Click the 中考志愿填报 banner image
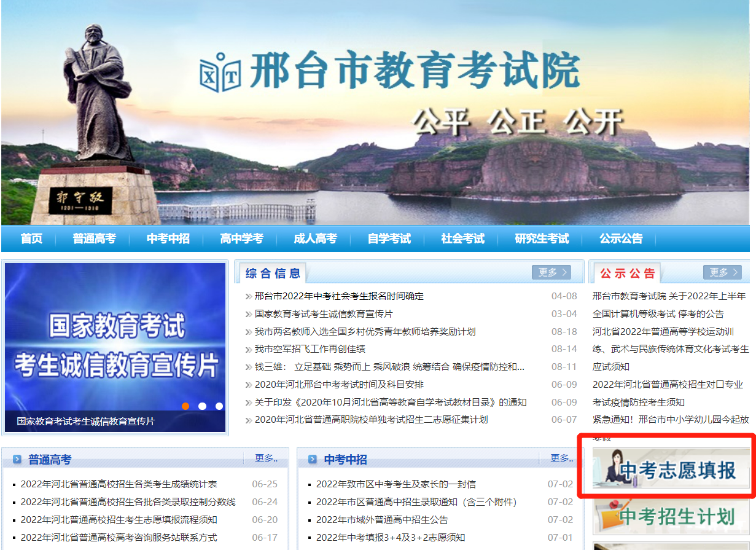Screen dimensions: 756x550 (x=671, y=468)
